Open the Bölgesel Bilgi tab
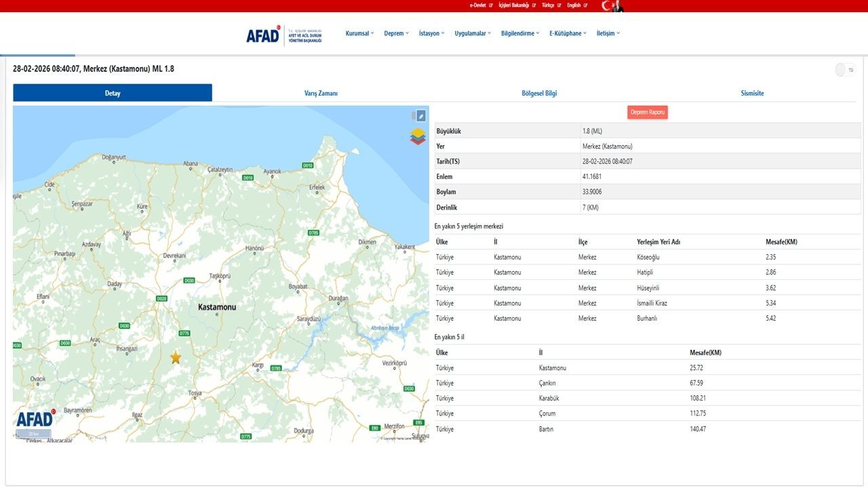 [x=539, y=93]
